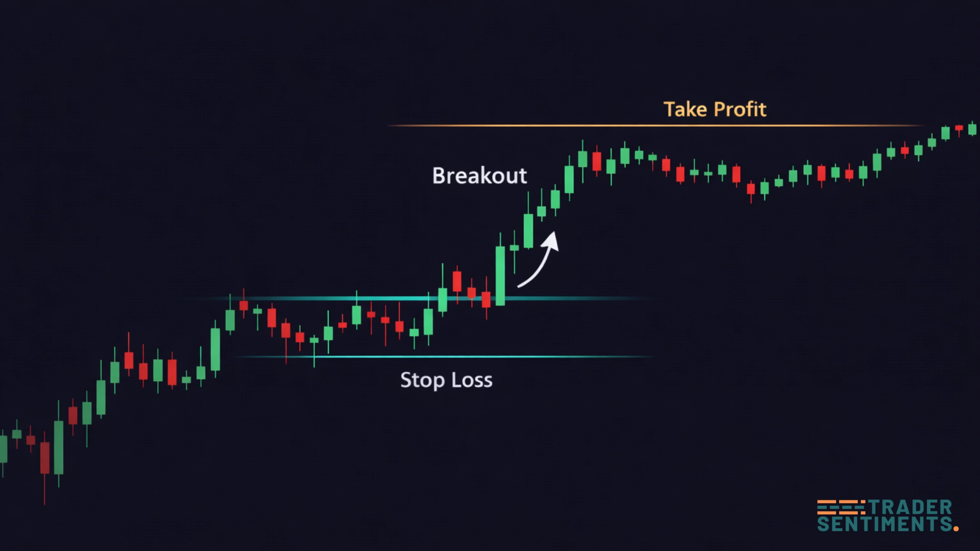980x551 pixels.
Task: Click the word SENTIMENTS in the logo
Action: 884,524
